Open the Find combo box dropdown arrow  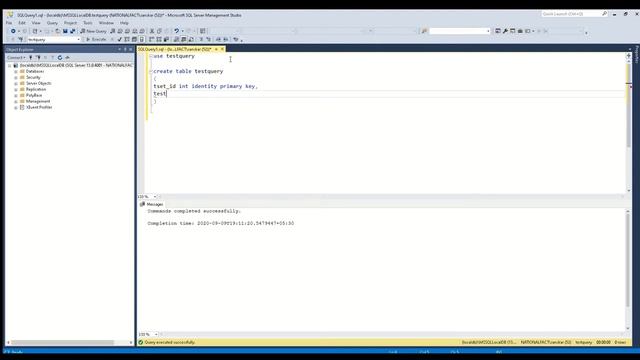click(x=488, y=31)
